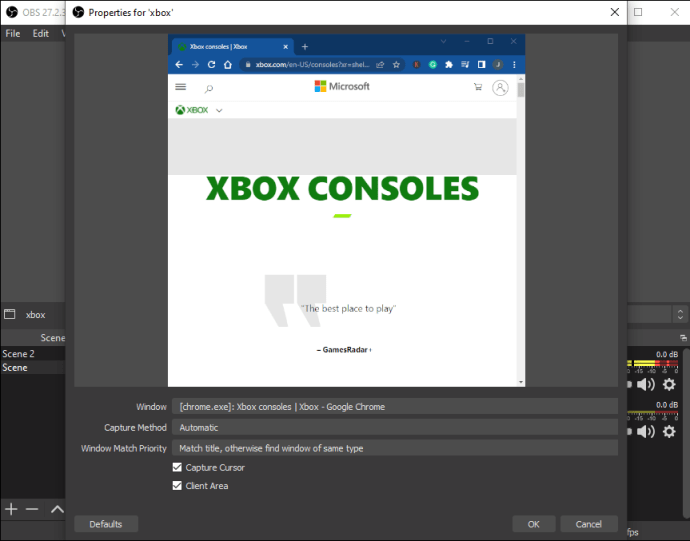This screenshot has height=541, width=690.
Task: Click the new tab plus button in preview
Action: pyautogui.click(x=305, y=47)
